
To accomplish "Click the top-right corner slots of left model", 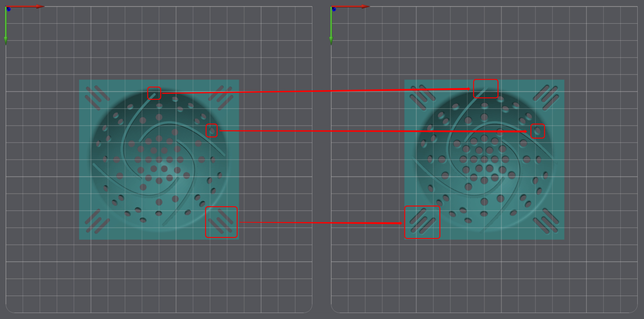I will point(221,97).
